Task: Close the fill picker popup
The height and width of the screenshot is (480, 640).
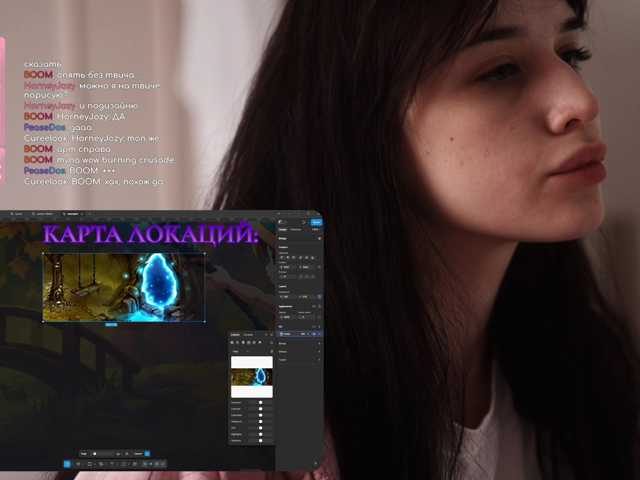Action: coord(271,335)
